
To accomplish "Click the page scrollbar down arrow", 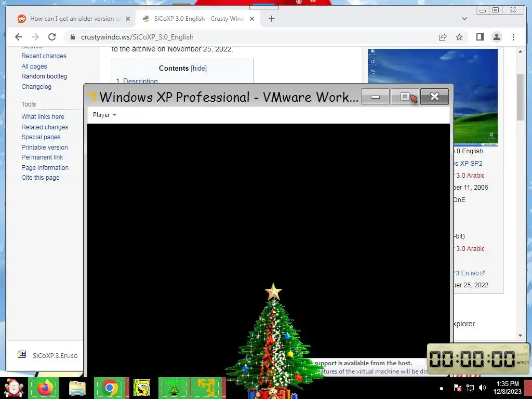I will (520, 335).
